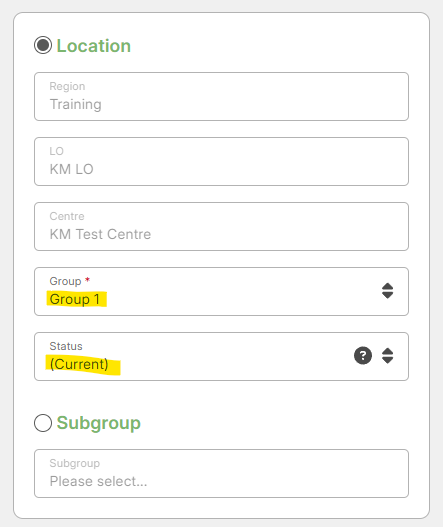Click the green Subgroup heading label
Viewport: 443px width, 527px height.
click(x=98, y=423)
